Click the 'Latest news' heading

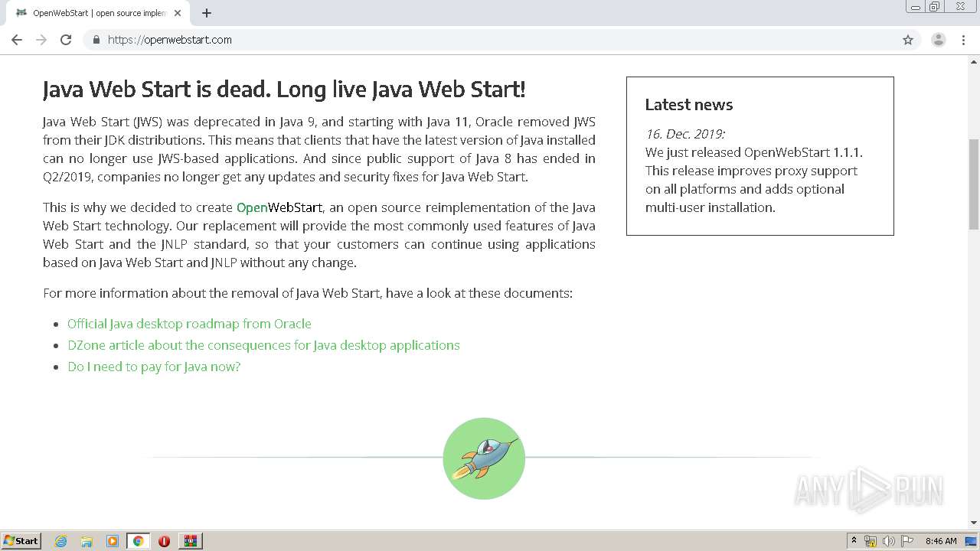tap(689, 105)
